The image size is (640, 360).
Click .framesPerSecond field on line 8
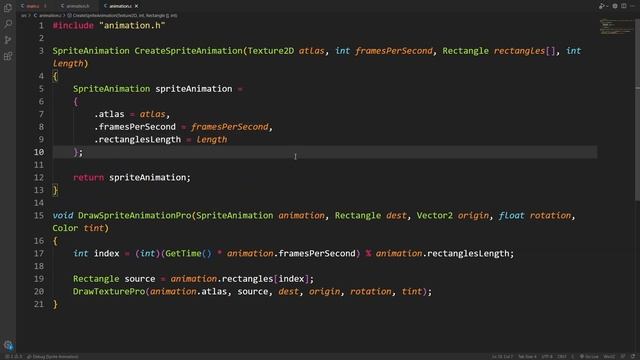pos(135,127)
